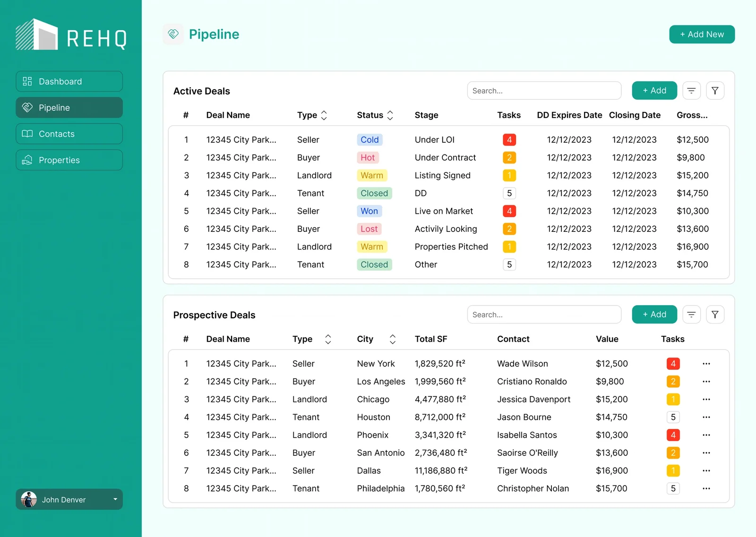Click + Add in Prospective Deals

(654, 315)
